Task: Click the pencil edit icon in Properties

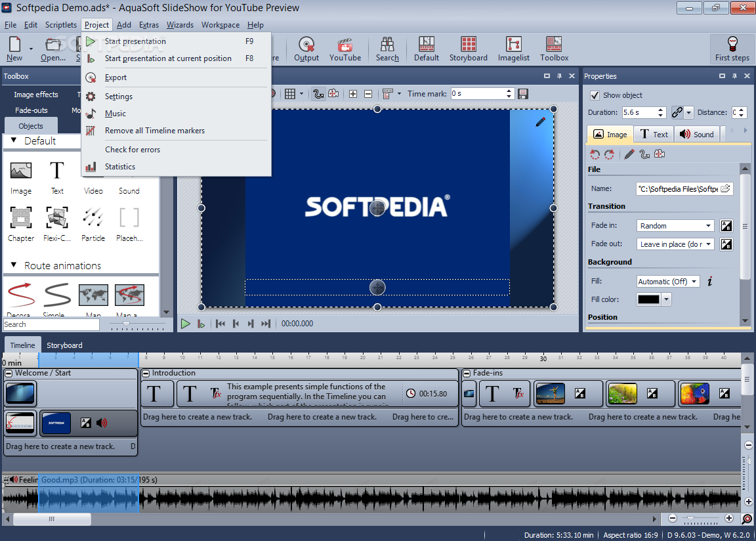Action: tap(629, 154)
